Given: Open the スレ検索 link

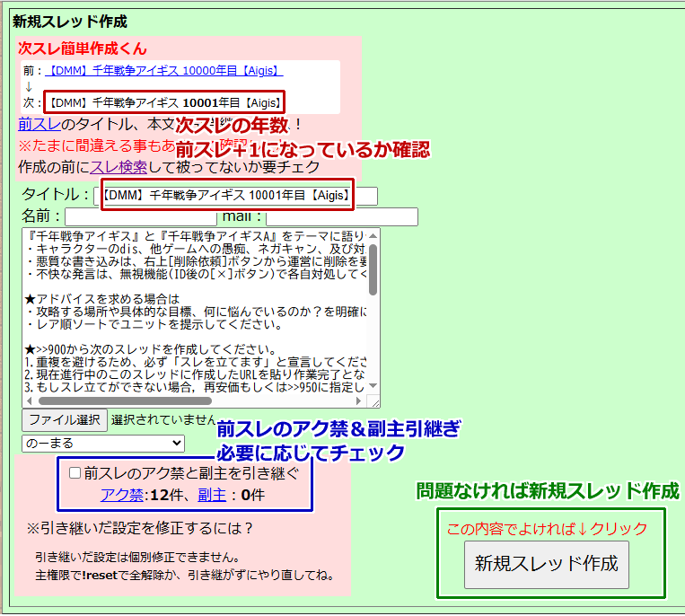Looking at the screenshot, I should (119, 167).
